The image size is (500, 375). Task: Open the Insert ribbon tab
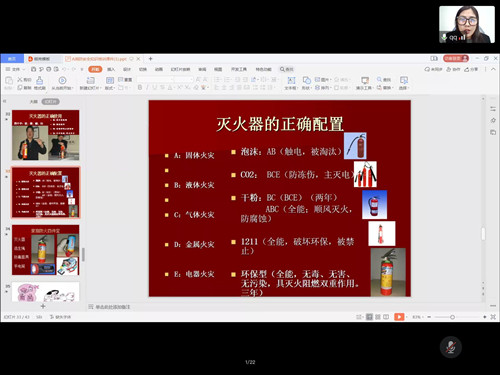pos(111,69)
